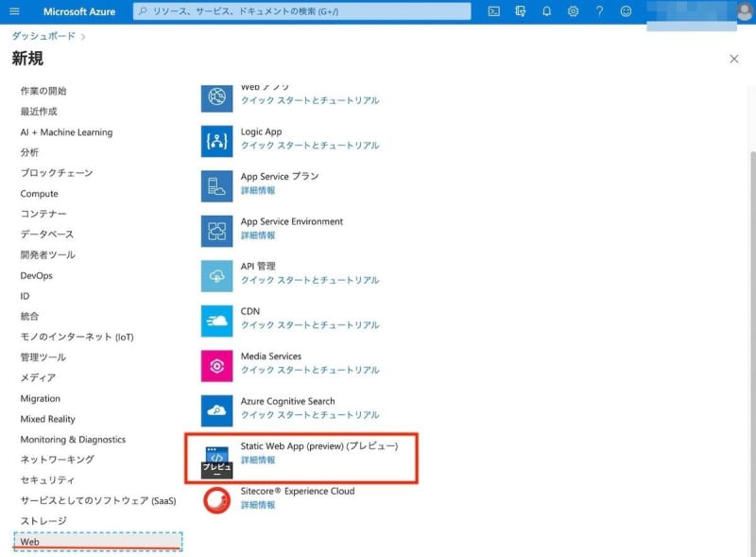Select ストレージ category

coord(43,521)
